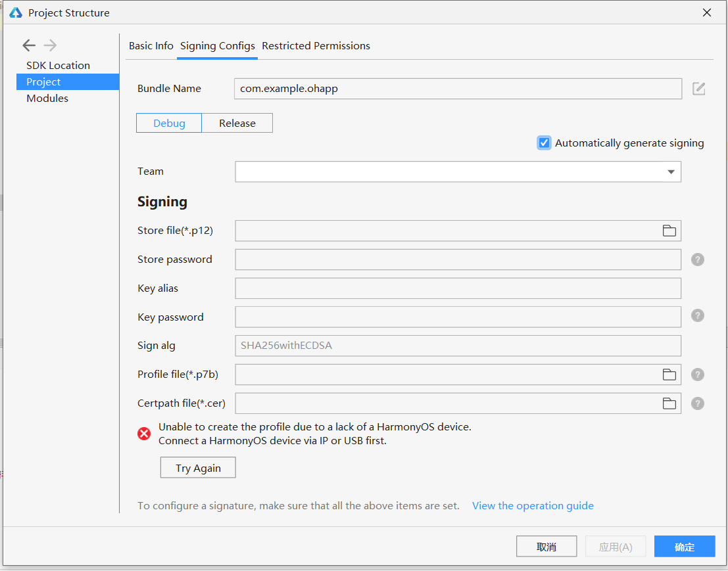Switch to Release signing configuration
Screen dimensions: 728x571
pyautogui.click(x=237, y=123)
